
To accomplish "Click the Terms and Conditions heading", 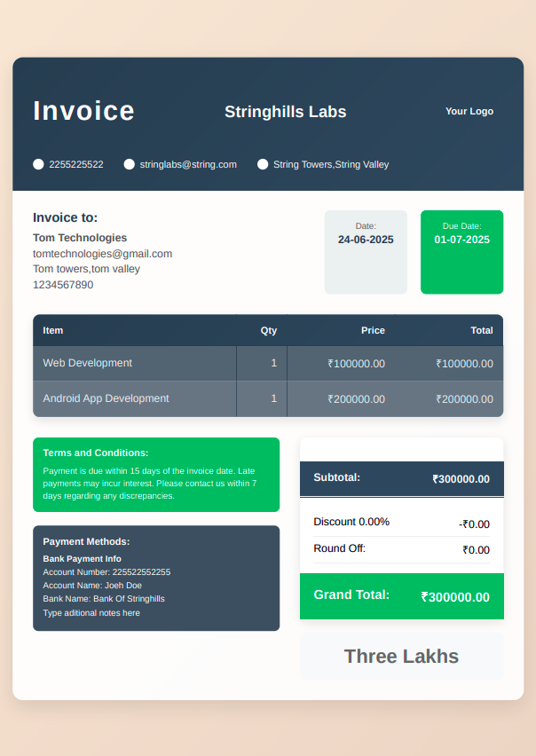I will (96, 453).
